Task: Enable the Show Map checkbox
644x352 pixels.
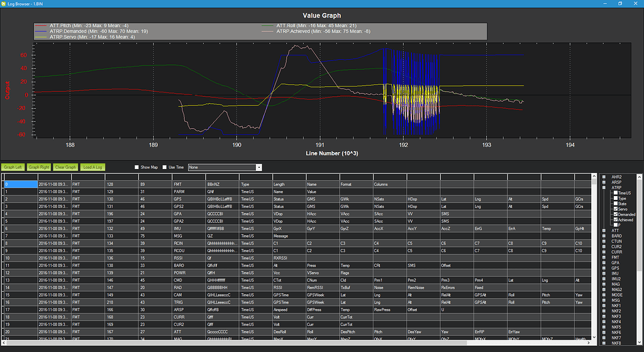Action: point(137,167)
